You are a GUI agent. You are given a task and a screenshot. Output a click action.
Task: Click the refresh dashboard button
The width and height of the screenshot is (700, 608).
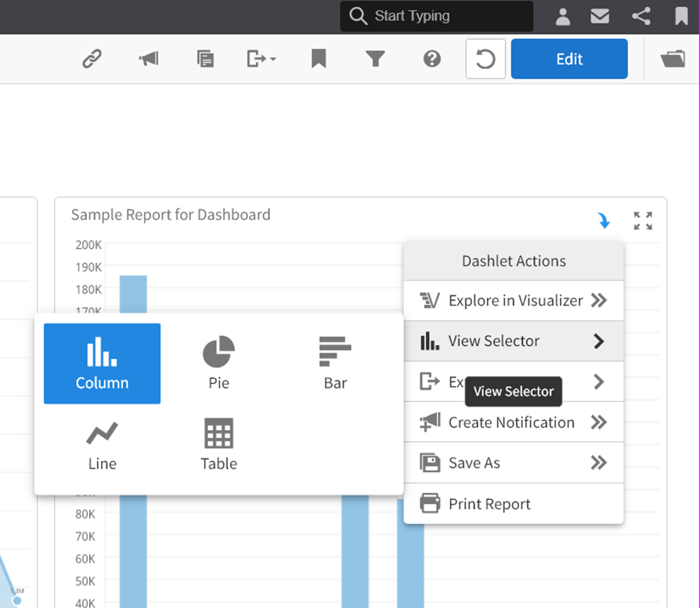(x=485, y=60)
